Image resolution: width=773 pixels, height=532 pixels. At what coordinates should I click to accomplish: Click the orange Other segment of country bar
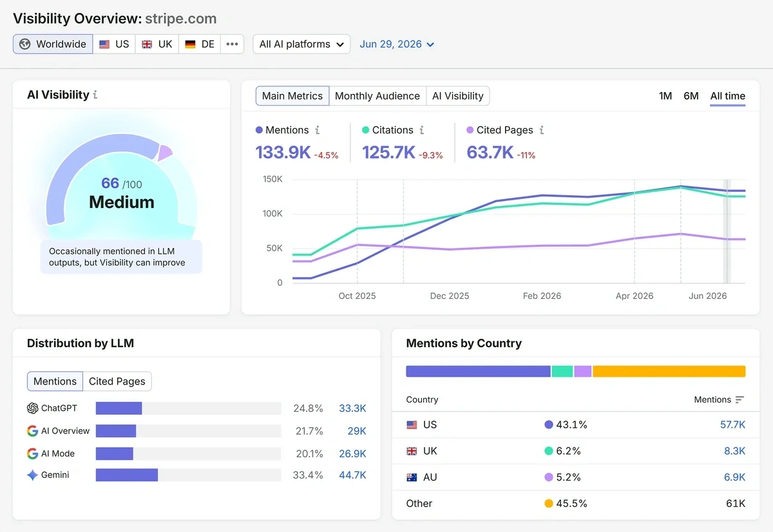point(669,372)
